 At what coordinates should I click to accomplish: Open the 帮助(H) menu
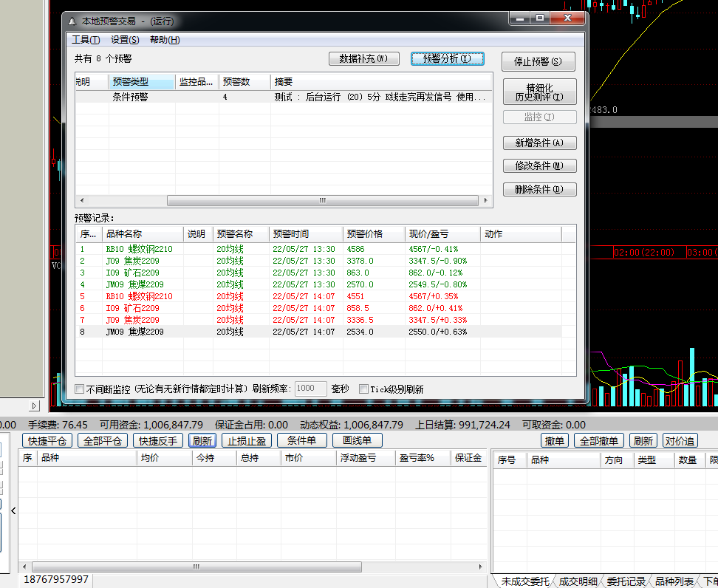(x=165, y=40)
